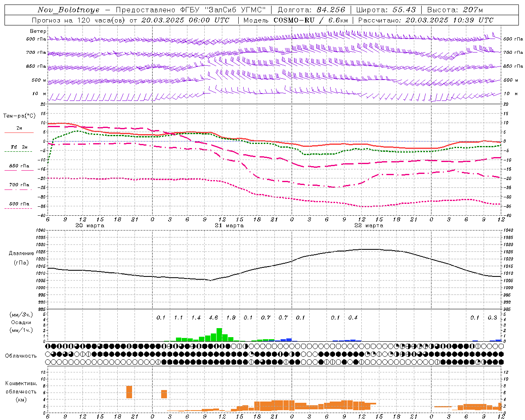Screen dimensions: 525x420
Task: Select the Долгота: 84.256 header value
Action: (311, 10)
